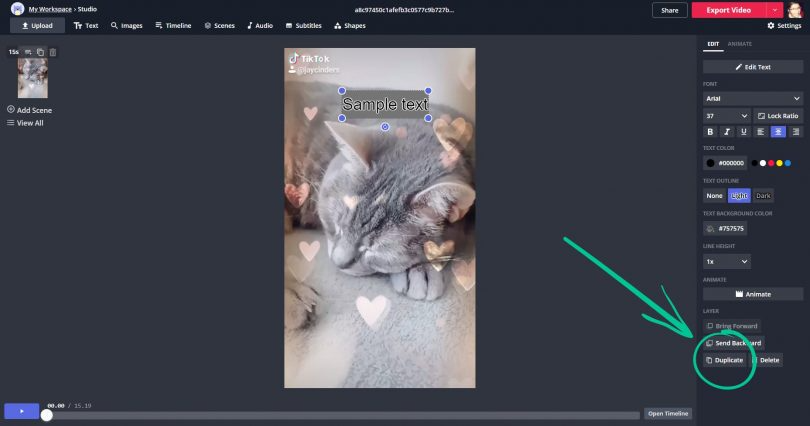Select the scene thumbnail in sidebar
The image size is (810, 426).
(33, 78)
